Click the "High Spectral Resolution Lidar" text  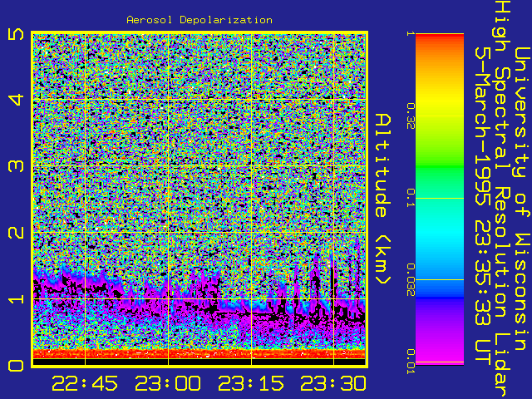[x=502, y=199]
